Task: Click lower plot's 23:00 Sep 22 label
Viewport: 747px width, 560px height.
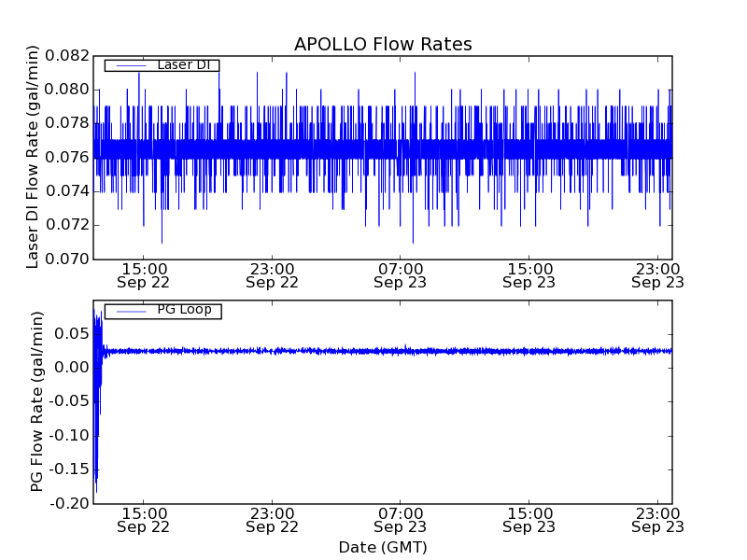Action: [272, 520]
